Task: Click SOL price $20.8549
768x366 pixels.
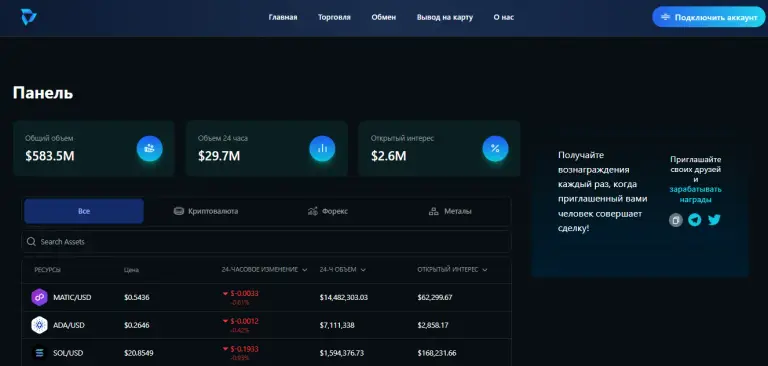Action: click(139, 353)
